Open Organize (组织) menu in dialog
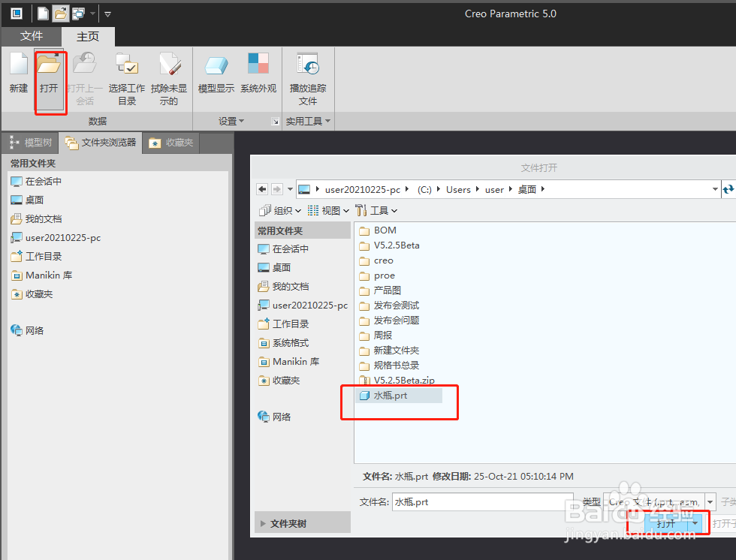The width and height of the screenshot is (736, 560). (x=280, y=211)
